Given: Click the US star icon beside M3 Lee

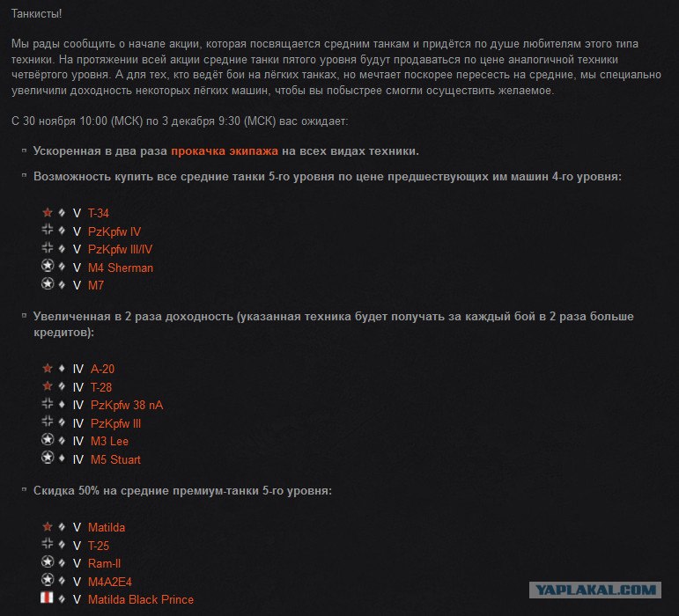Looking at the screenshot, I should (x=48, y=439).
